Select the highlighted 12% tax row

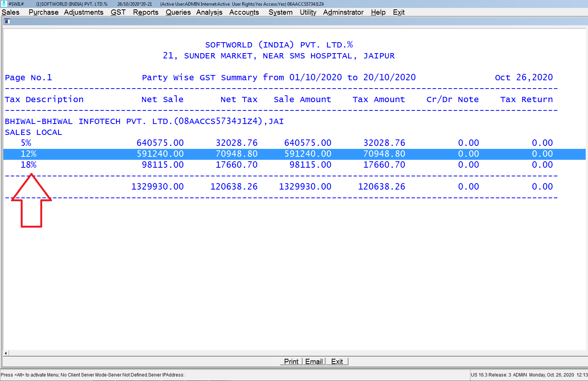coord(294,154)
